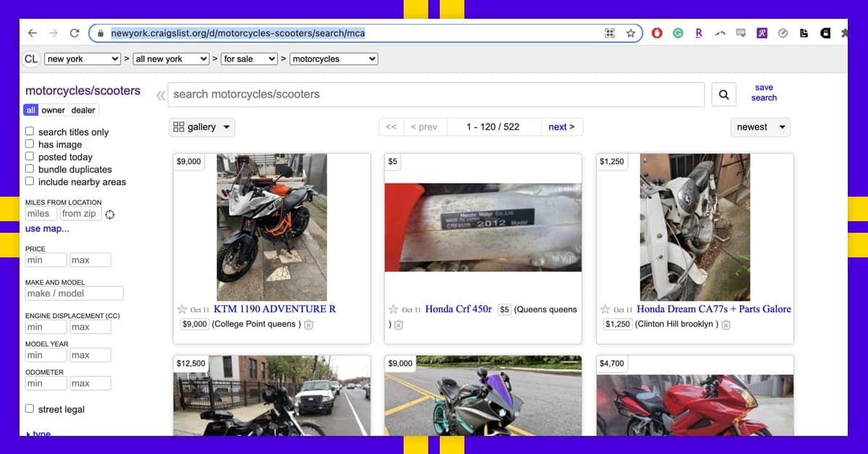This screenshot has height=454, width=868.
Task: Open the all new york area dropdown
Action: (171, 59)
